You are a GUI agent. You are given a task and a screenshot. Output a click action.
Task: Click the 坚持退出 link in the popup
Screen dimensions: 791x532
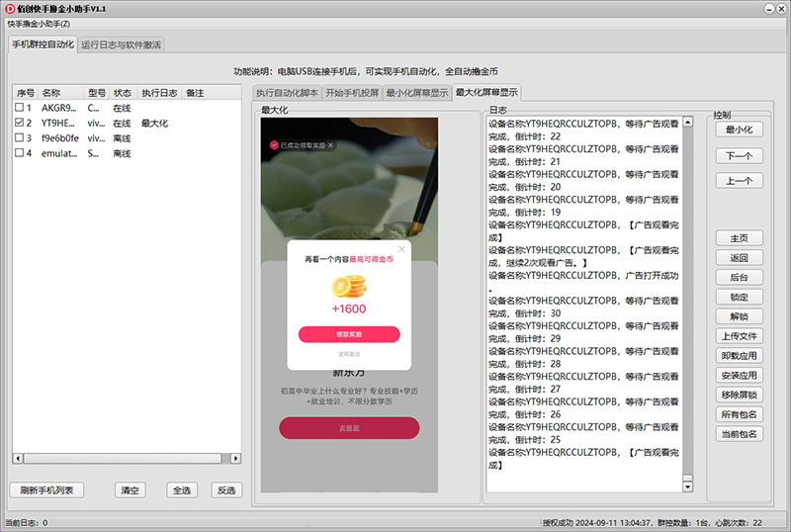pos(349,354)
